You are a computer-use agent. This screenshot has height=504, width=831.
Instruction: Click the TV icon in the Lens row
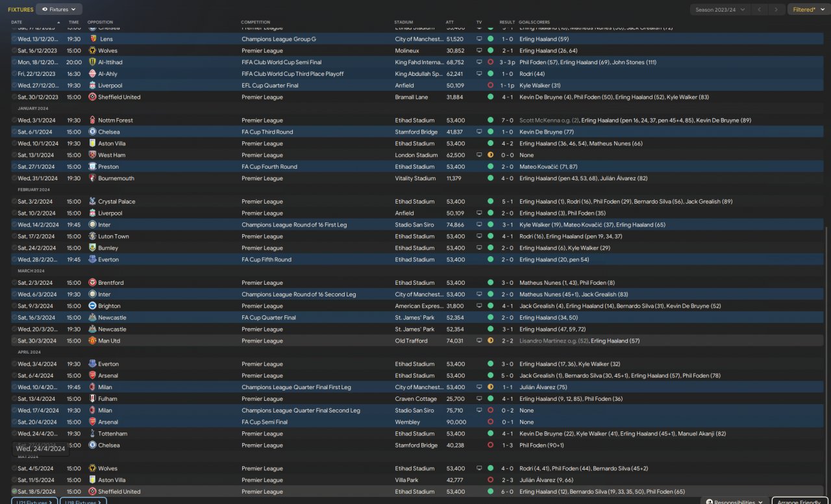point(479,39)
